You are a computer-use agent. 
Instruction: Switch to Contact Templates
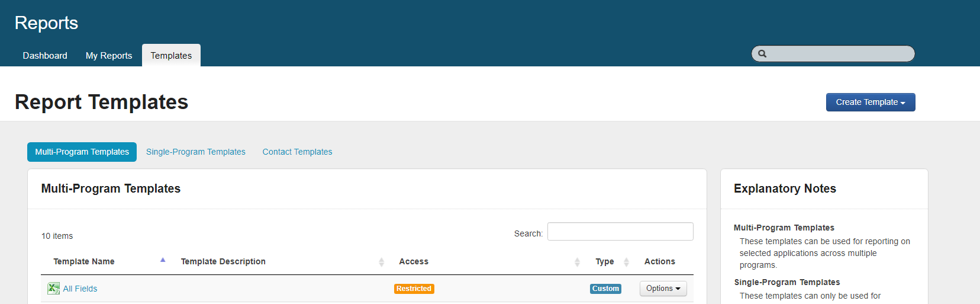point(297,152)
